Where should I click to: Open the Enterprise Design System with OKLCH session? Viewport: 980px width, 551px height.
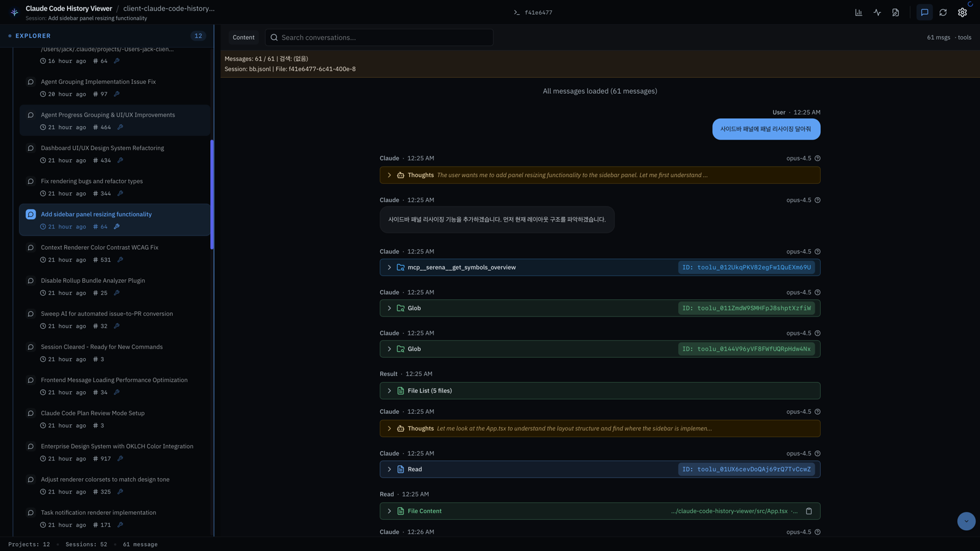(x=115, y=452)
